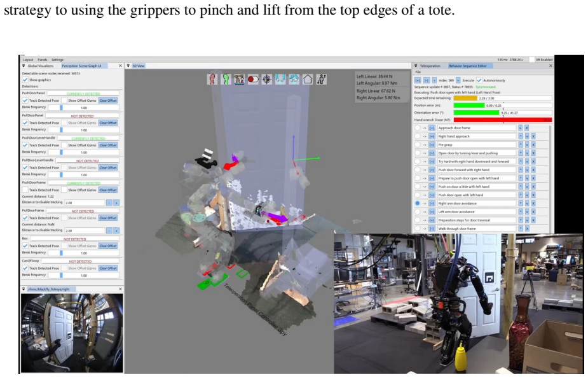588x378 pixels.
Task: Click the green right footstep icon
Action: (x=226, y=79)
